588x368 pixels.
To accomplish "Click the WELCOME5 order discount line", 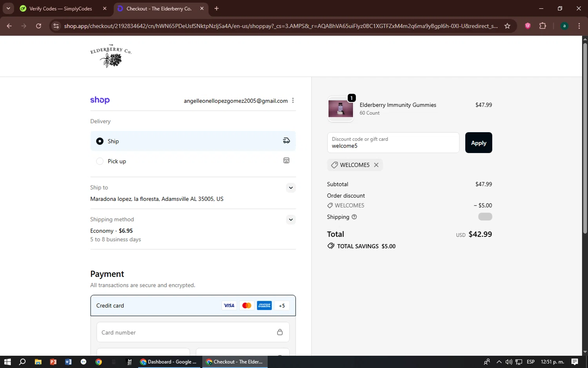I will (x=409, y=205).
